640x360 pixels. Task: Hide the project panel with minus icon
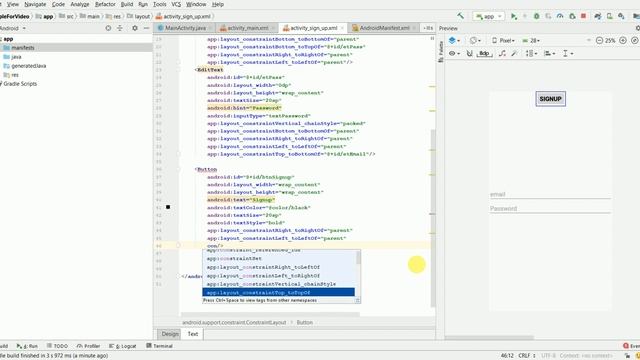(x=147, y=28)
